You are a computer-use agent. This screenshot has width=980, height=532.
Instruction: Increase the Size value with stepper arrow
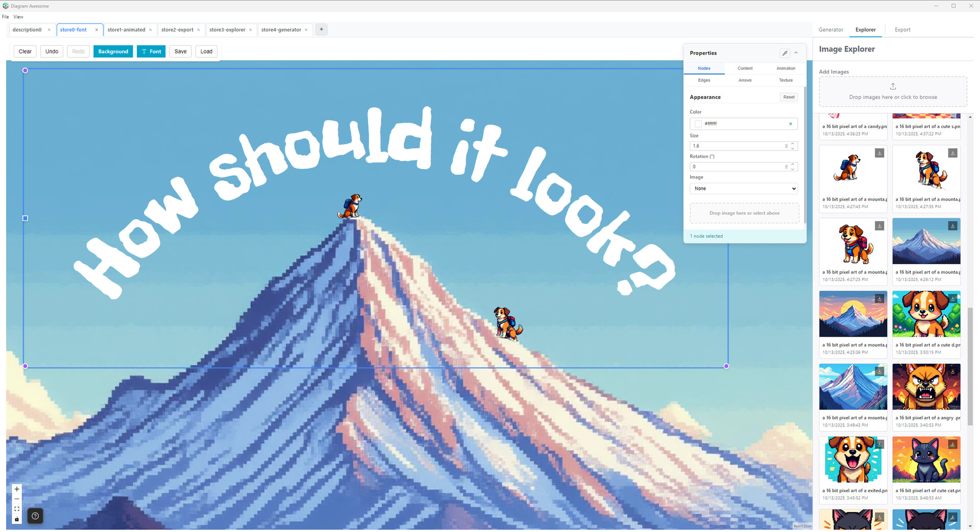[793, 144]
